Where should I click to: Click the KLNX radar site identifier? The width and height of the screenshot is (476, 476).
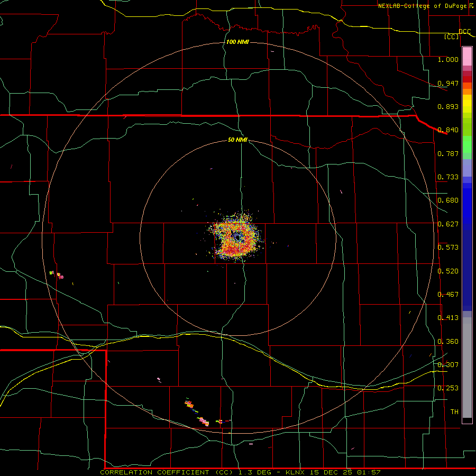(x=296, y=472)
